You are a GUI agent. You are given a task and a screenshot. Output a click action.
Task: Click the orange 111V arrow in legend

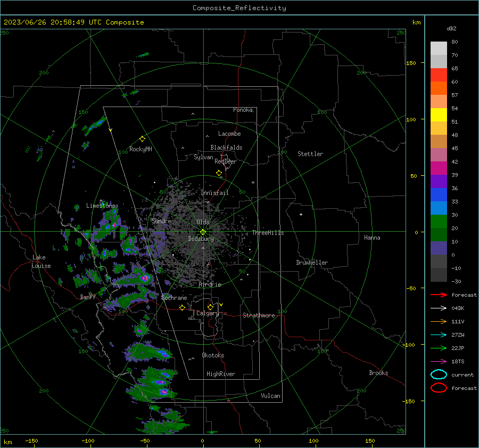point(439,321)
